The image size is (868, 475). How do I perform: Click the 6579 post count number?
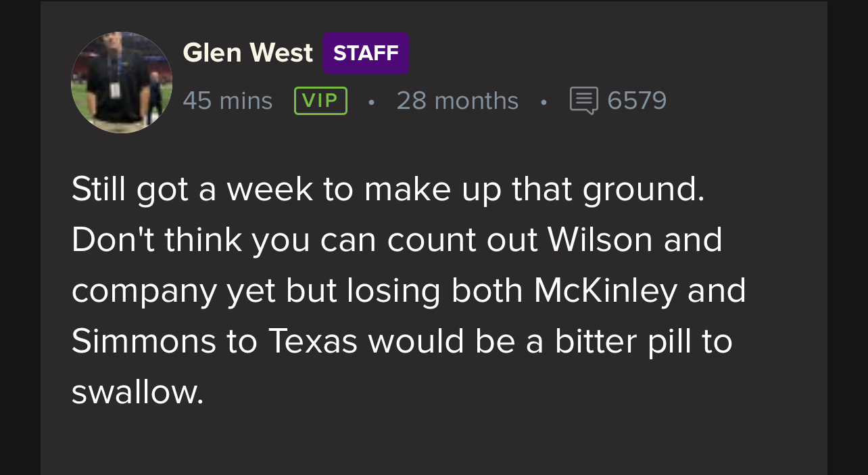[x=637, y=101]
